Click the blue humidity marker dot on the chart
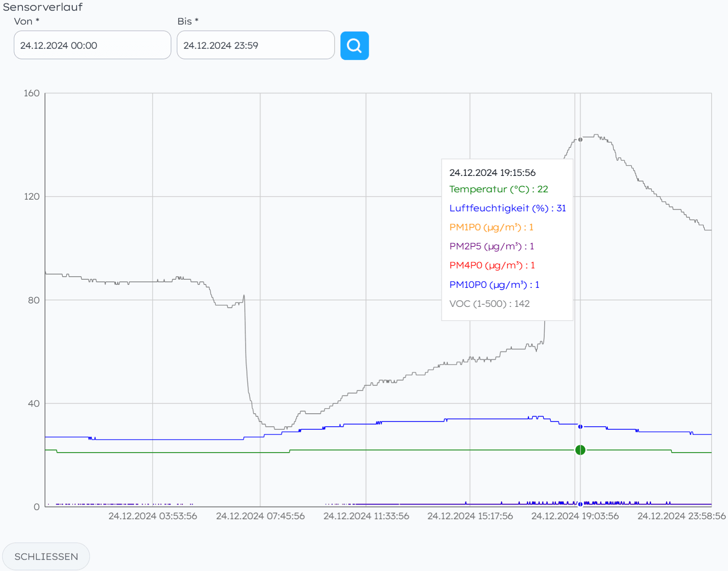Image resolution: width=728 pixels, height=571 pixels. (580, 427)
